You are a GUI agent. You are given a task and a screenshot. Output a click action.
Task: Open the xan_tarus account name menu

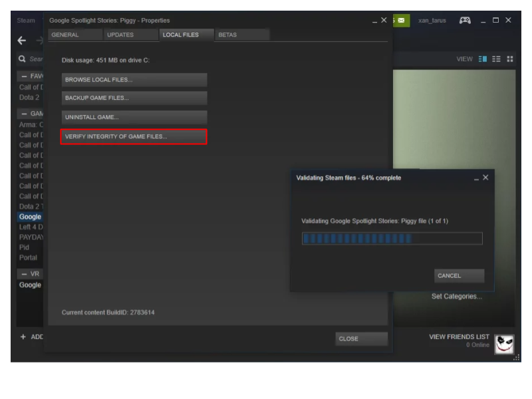pos(432,21)
